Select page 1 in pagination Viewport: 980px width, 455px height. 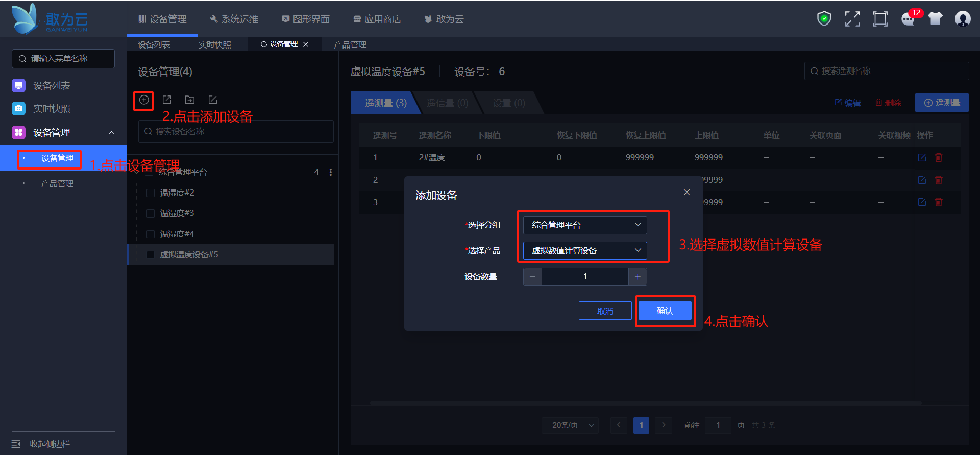(x=641, y=425)
